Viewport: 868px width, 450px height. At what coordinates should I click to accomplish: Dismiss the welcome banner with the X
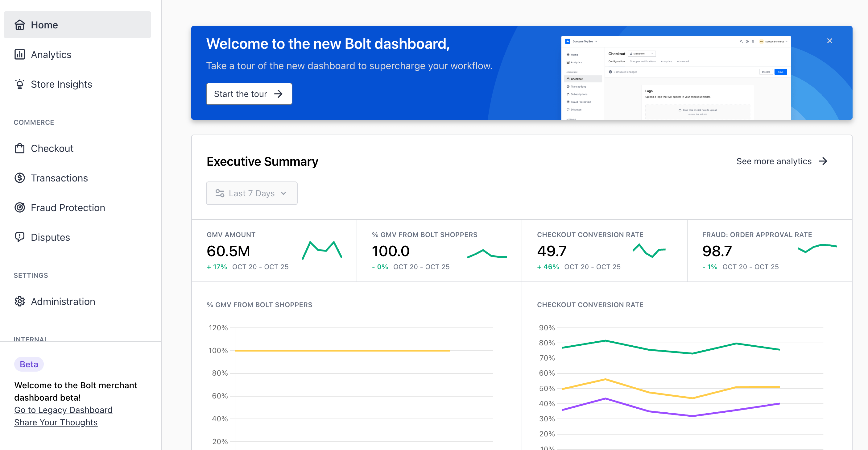[830, 40]
